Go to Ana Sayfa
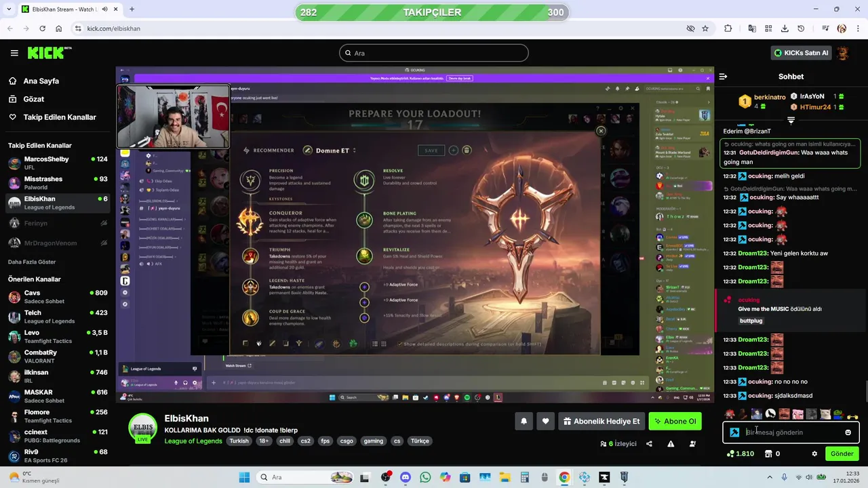868x488 pixels. [41, 81]
